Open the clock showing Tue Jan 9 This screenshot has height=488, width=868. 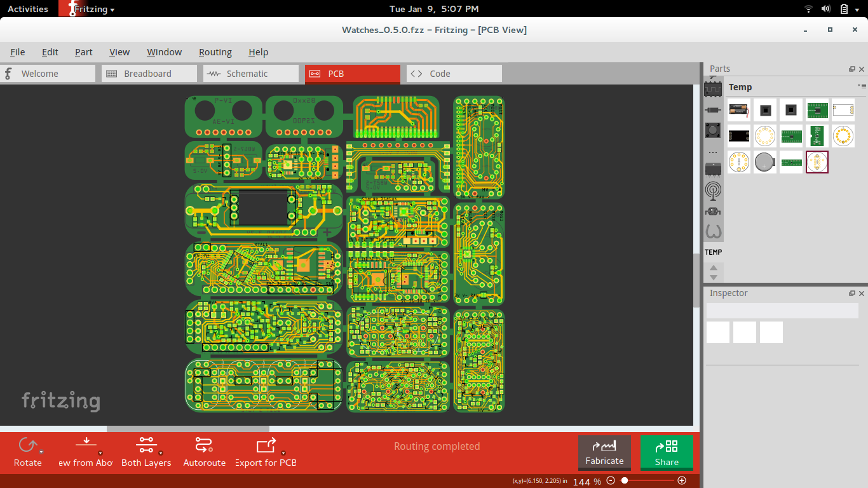click(434, 9)
